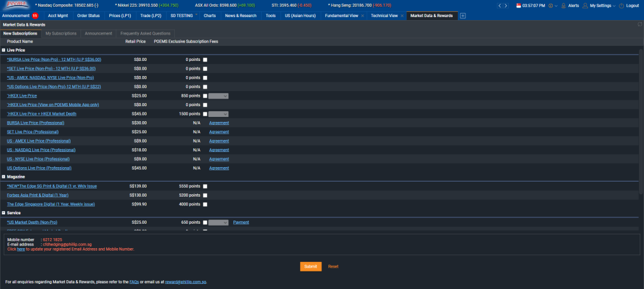Open the *HKEX Live Price product link

(22, 95)
